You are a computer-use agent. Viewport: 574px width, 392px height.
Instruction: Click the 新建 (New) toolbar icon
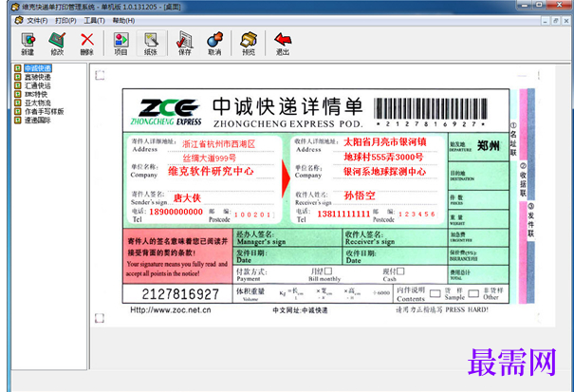(x=28, y=44)
